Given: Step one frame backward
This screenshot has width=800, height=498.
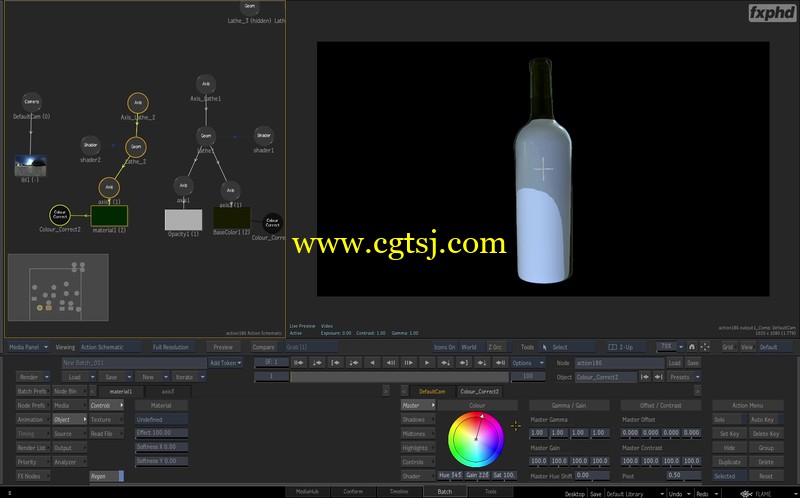Looking at the screenshot, I should (391, 363).
